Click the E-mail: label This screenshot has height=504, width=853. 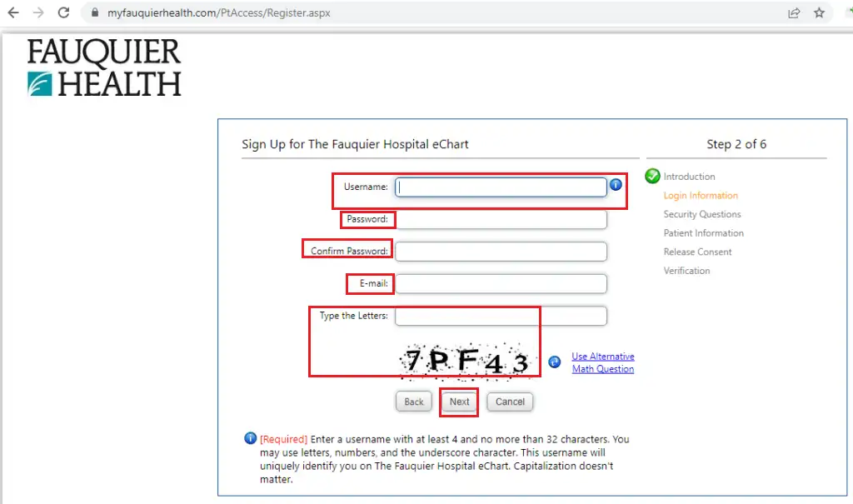(374, 283)
